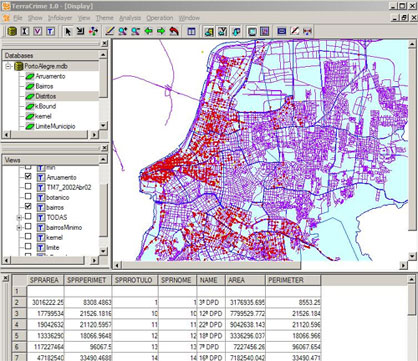Open the Infolayer menu
The height and width of the screenshot is (361, 418).
pyautogui.click(x=60, y=18)
